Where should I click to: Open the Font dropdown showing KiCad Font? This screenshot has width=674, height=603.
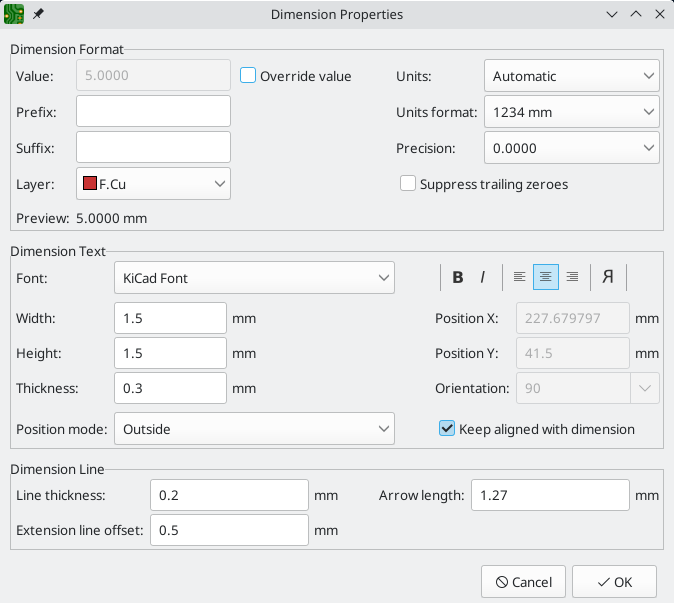click(254, 278)
